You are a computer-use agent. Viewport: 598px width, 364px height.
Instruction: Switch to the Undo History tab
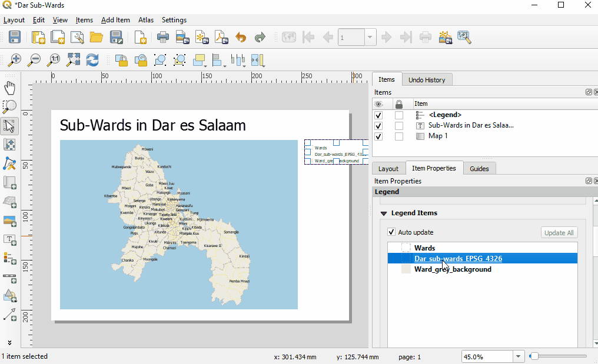pyautogui.click(x=427, y=80)
